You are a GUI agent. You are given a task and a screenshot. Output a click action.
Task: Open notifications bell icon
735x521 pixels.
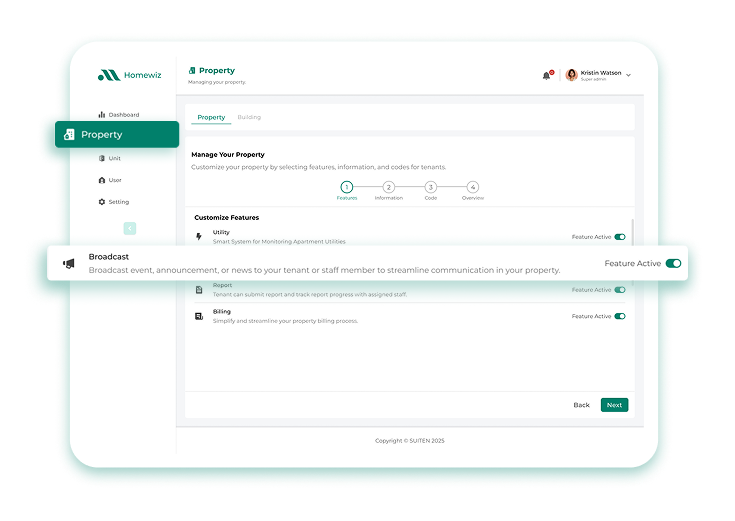click(547, 76)
